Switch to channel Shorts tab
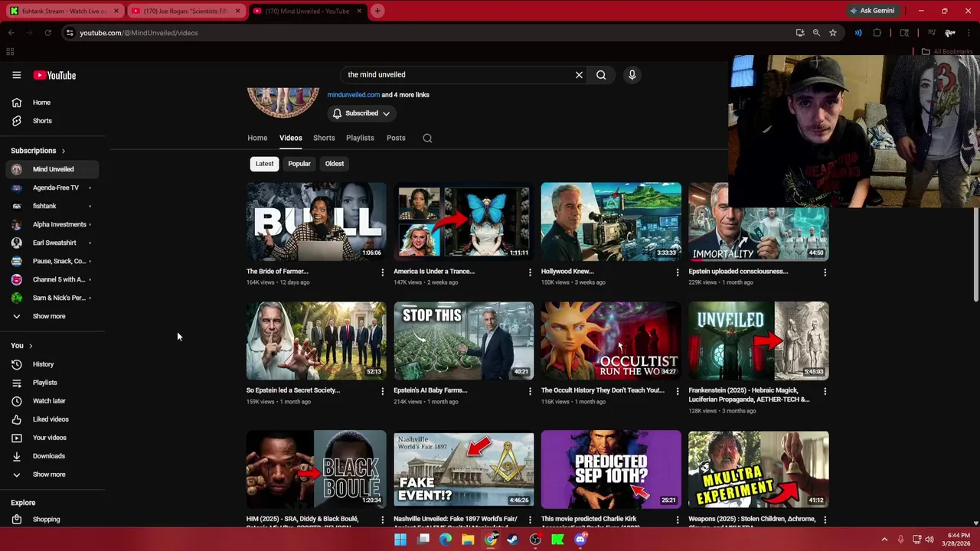The height and width of the screenshot is (551, 980). [324, 138]
